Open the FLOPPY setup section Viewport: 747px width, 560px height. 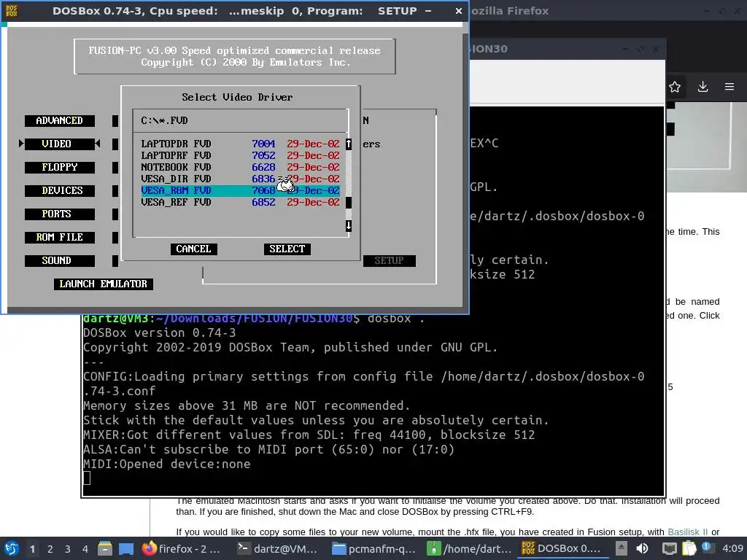point(60,168)
